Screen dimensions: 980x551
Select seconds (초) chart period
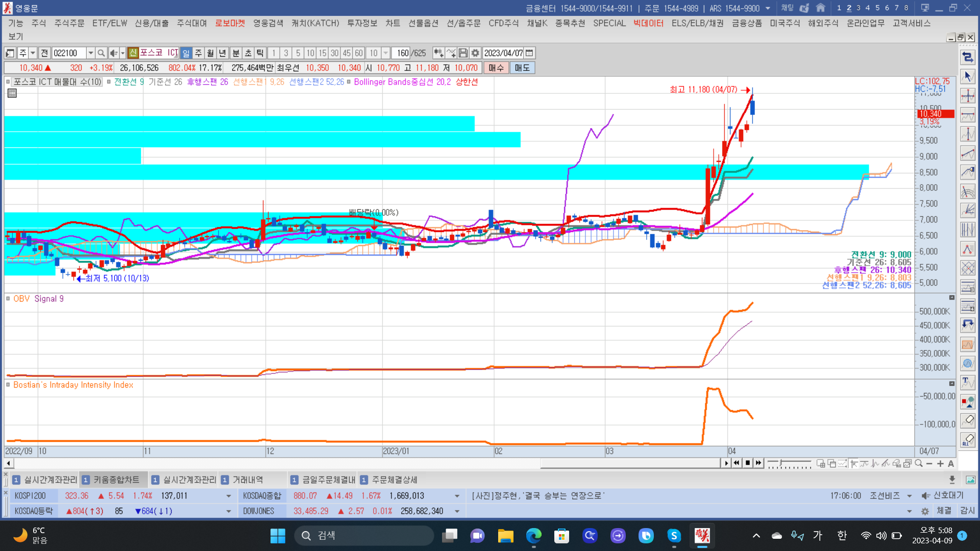pos(248,53)
